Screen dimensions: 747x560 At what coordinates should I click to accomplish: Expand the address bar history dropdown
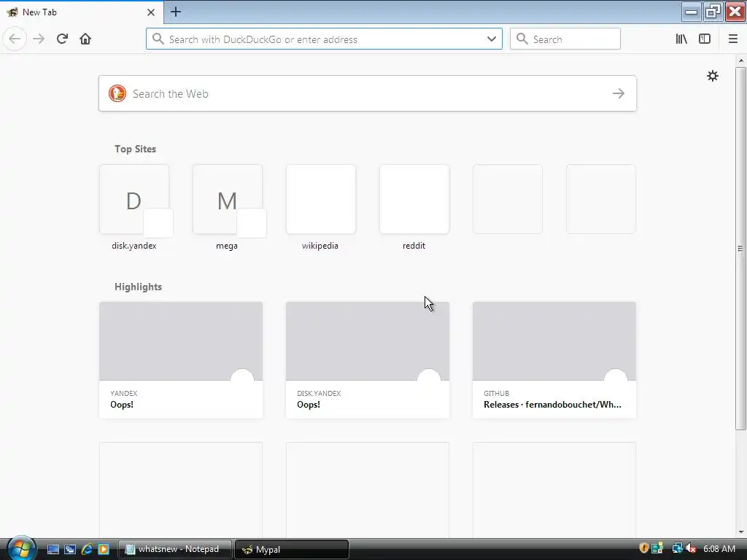[491, 39]
